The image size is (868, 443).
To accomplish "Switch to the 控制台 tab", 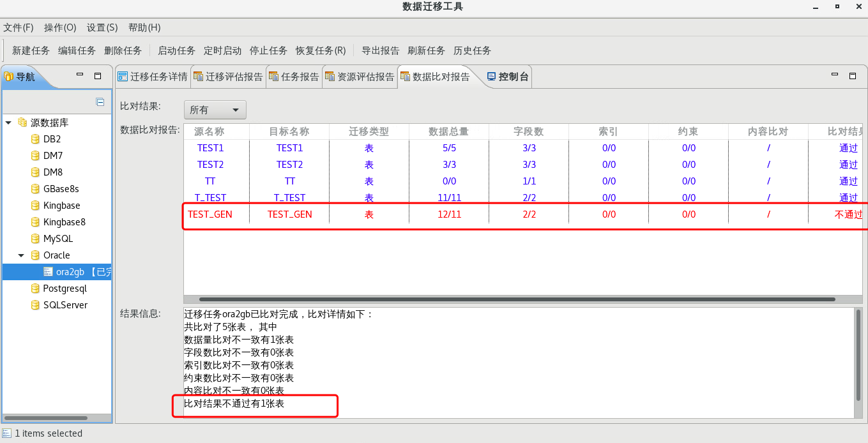I will coord(508,77).
